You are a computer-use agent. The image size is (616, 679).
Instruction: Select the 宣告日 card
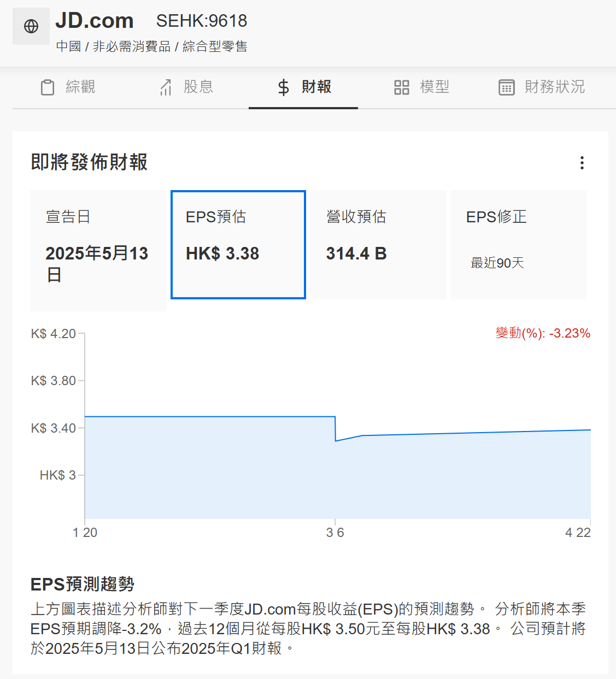(98, 251)
